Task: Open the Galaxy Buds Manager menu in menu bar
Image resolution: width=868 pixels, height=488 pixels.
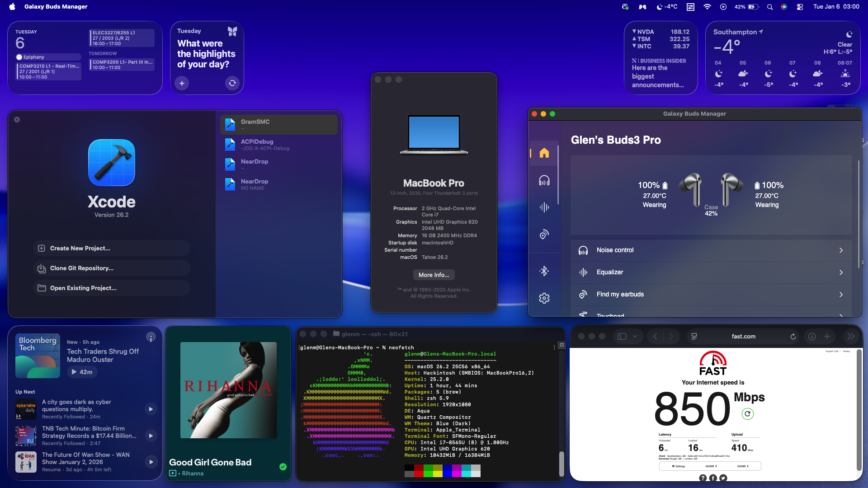Action: click(56, 7)
